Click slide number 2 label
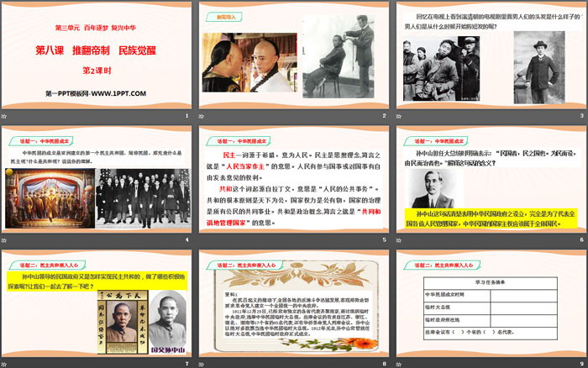 [x=385, y=116]
